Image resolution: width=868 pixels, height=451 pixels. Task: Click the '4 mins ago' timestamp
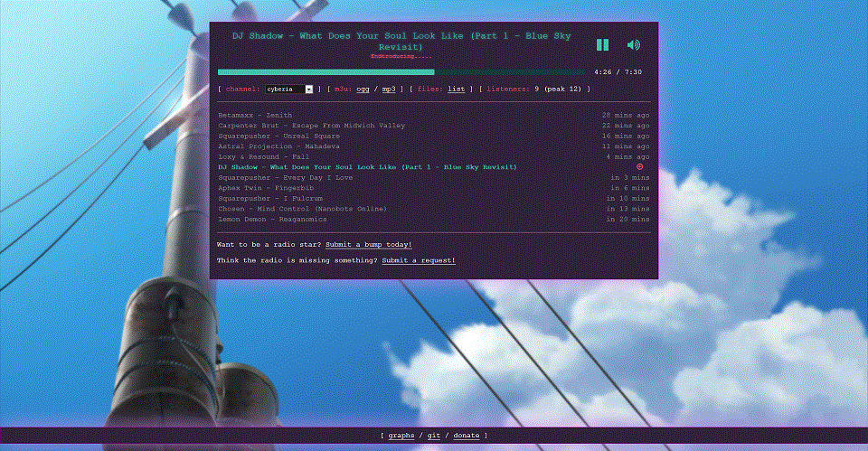pyautogui.click(x=627, y=157)
